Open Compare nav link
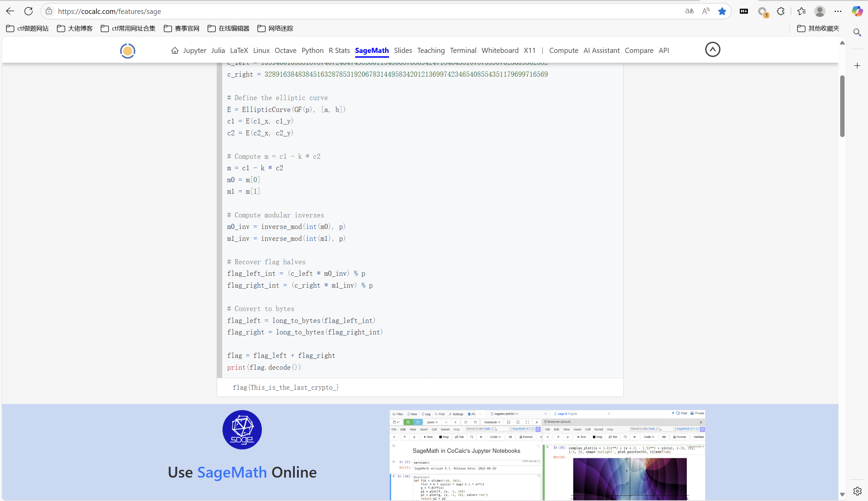This screenshot has height=501, width=868. pos(639,51)
